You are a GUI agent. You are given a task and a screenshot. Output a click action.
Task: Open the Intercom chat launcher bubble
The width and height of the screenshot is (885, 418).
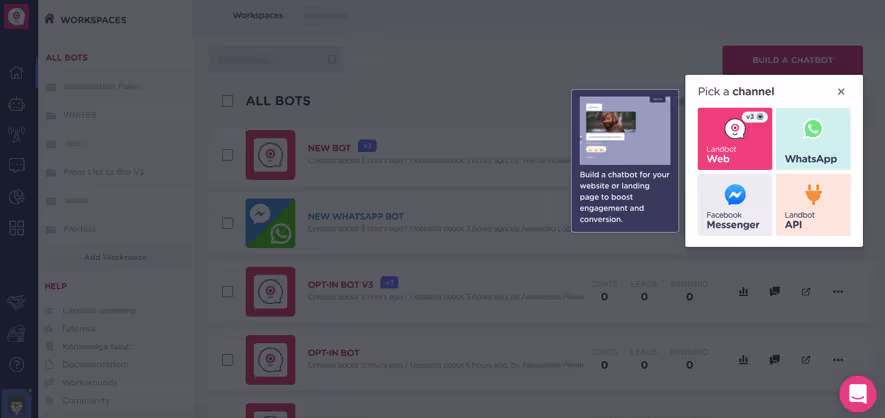point(857,394)
